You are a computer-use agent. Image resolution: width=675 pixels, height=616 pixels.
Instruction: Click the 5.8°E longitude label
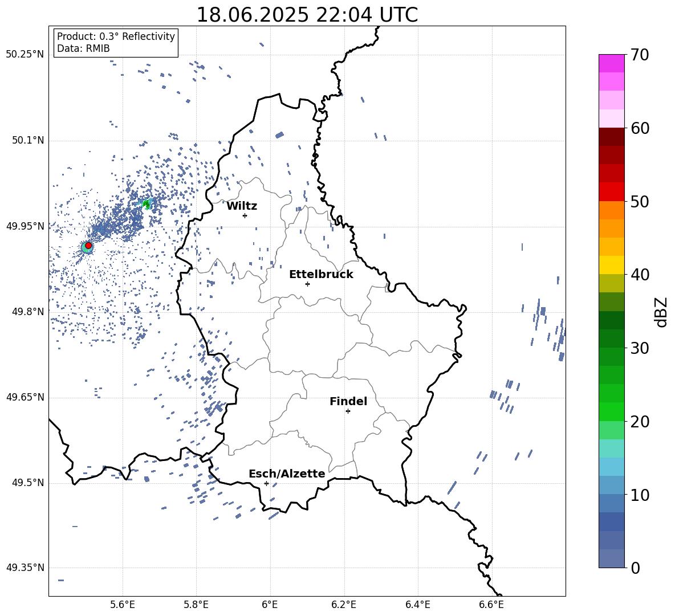click(x=196, y=605)
